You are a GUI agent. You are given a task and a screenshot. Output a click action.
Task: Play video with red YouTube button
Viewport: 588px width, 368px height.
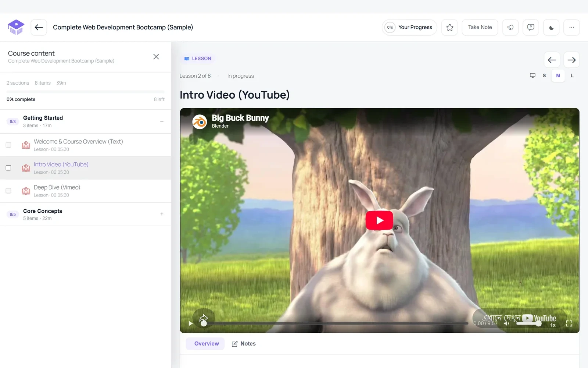point(379,220)
